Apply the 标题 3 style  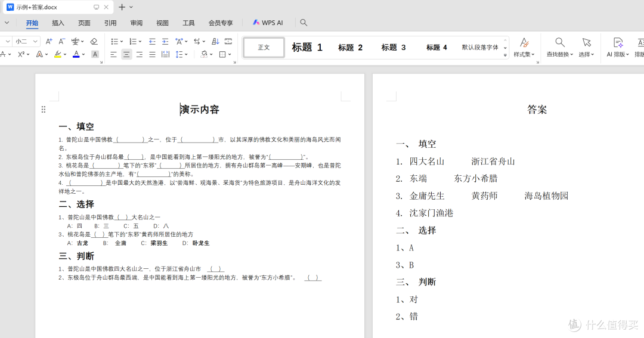(x=394, y=47)
